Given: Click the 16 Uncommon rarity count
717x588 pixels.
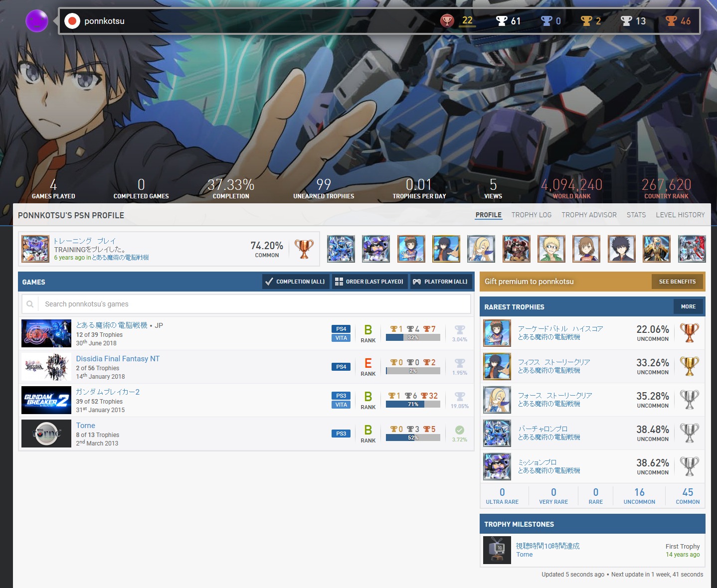Looking at the screenshot, I should (x=639, y=496).
